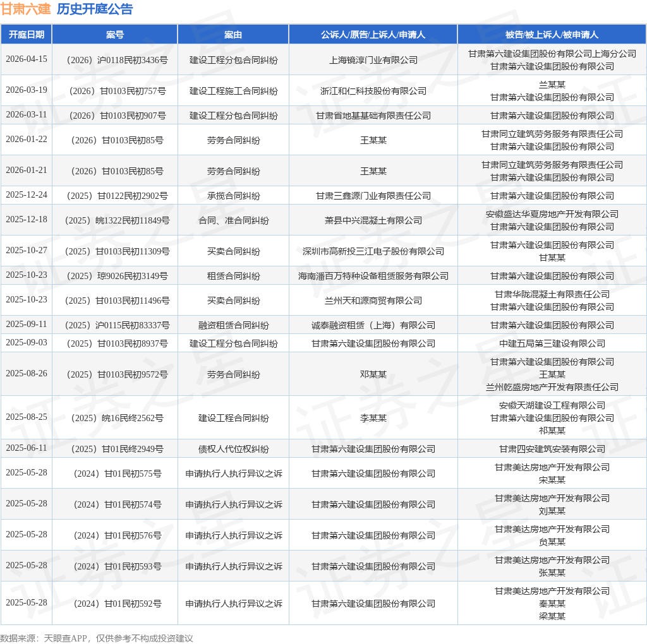This screenshot has width=647, height=644.
Task: Click plaintiff 甘肃三鑫源门业有限责任公司
Action: (373, 196)
